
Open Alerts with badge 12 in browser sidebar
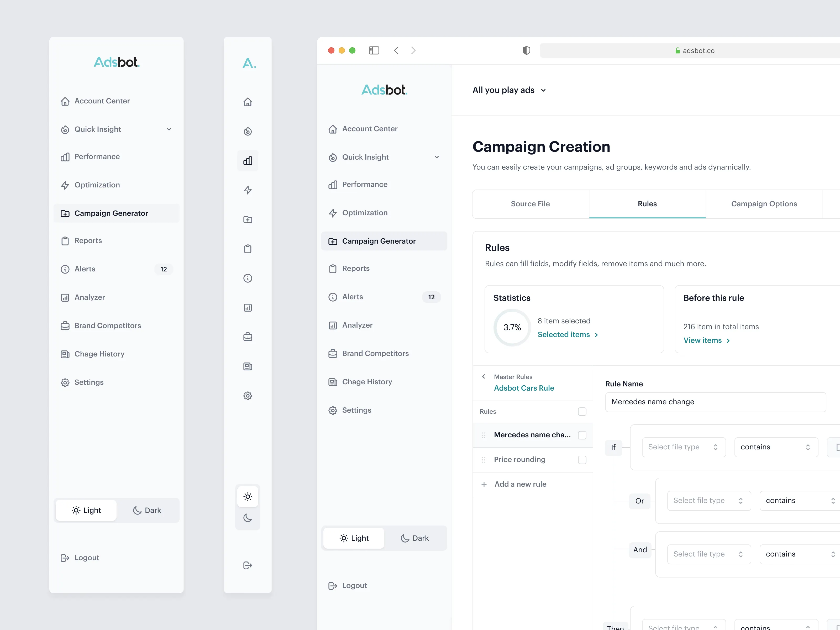(x=384, y=297)
